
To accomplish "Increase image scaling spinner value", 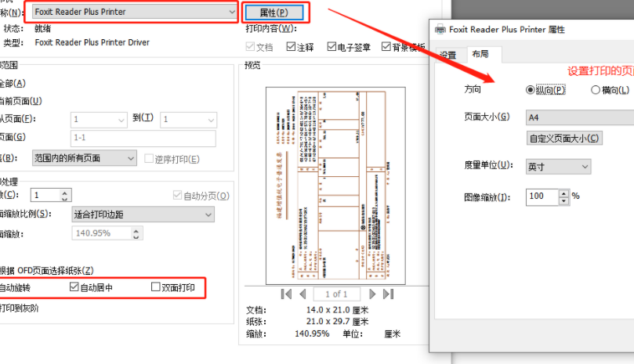I will pyautogui.click(x=563, y=193).
